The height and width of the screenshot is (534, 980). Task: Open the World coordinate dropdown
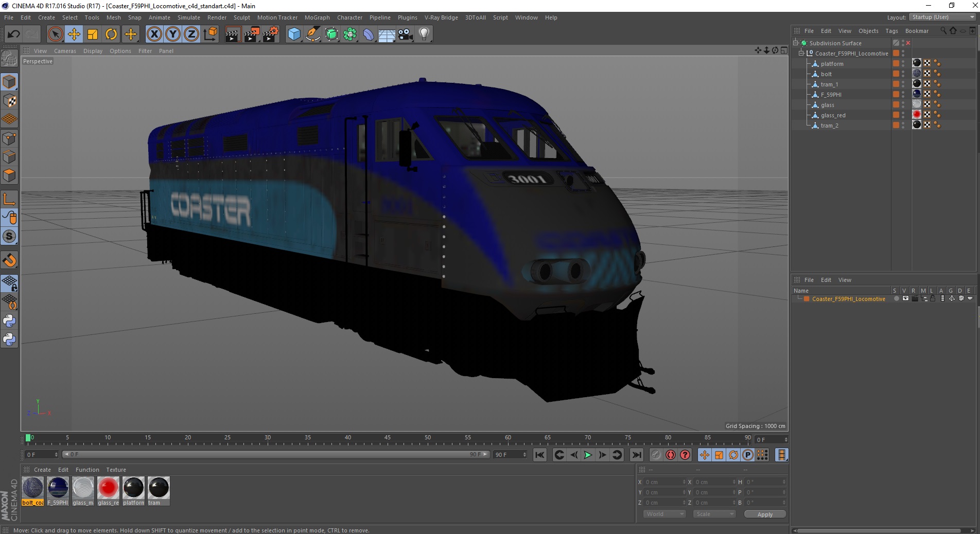click(664, 514)
